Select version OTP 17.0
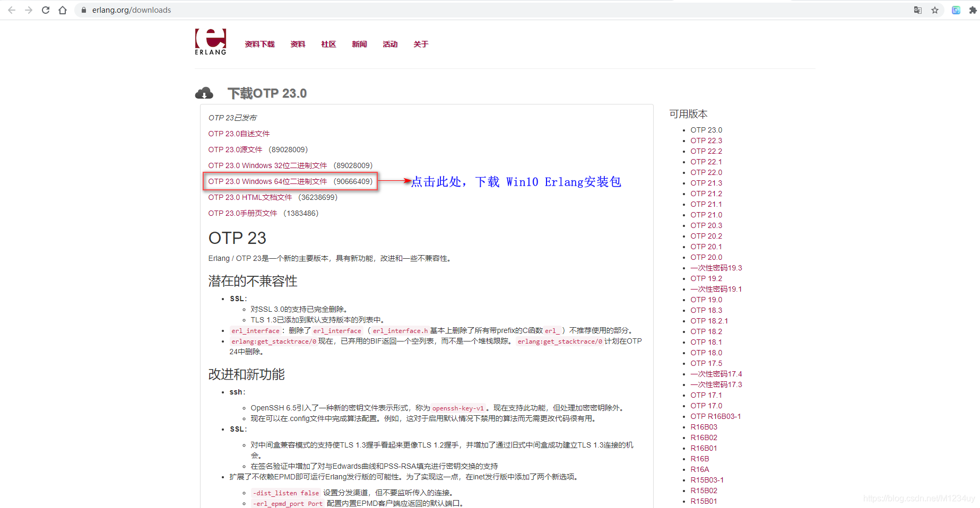The width and height of the screenshot is (980, 508). [x=706, y=406]
